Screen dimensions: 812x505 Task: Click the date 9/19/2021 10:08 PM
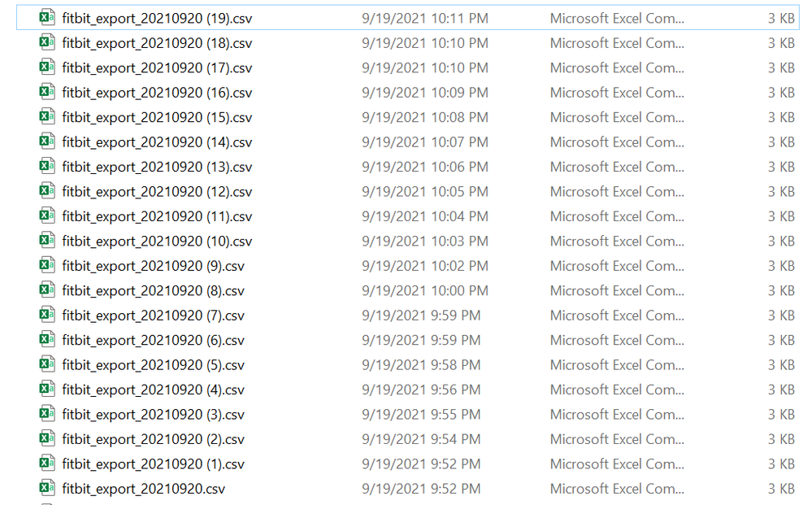point(424,118)
